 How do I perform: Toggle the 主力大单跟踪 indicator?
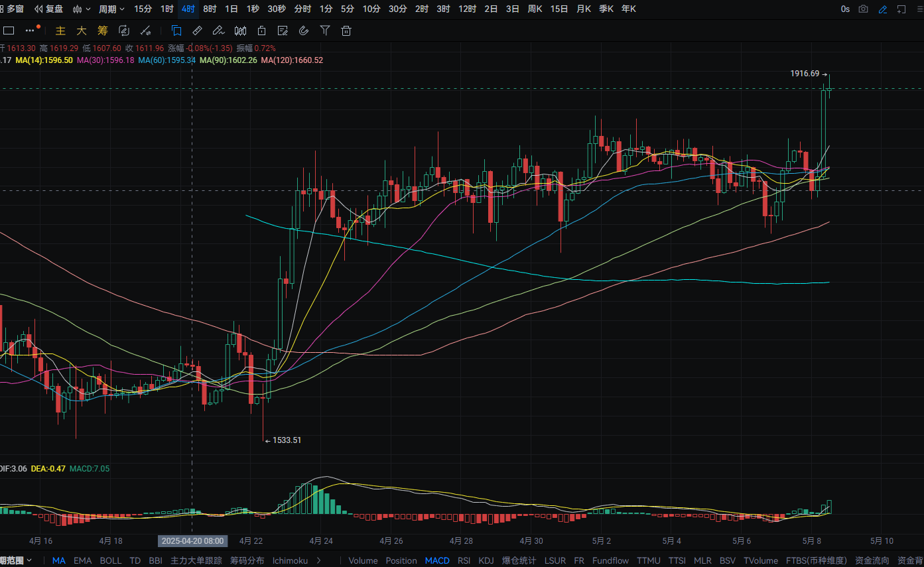pos(196,560)
